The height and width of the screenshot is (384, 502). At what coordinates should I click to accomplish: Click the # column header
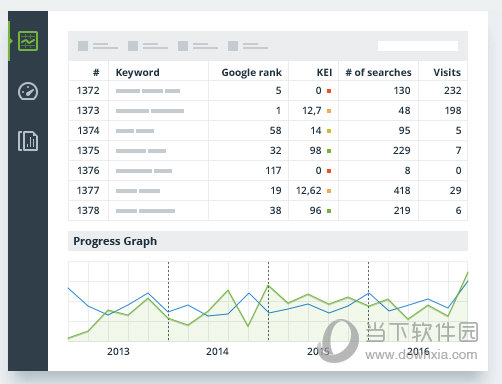pos(96,72)
